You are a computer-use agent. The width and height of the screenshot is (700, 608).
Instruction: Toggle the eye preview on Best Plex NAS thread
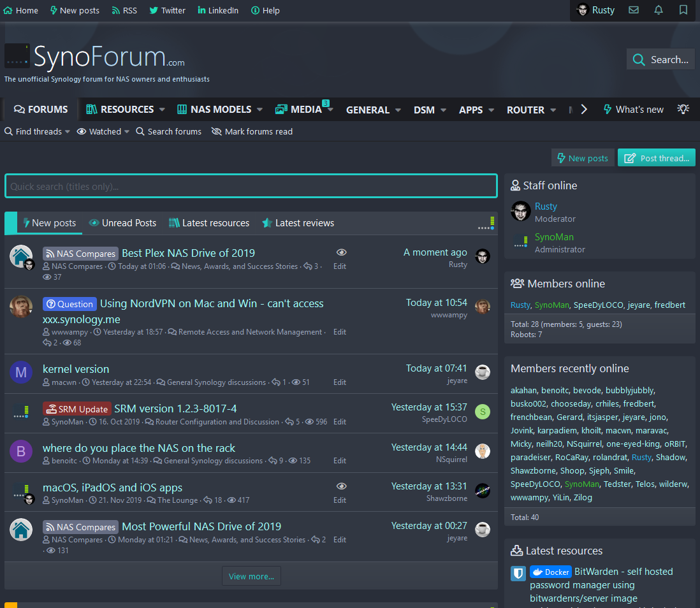coord(342,252)
